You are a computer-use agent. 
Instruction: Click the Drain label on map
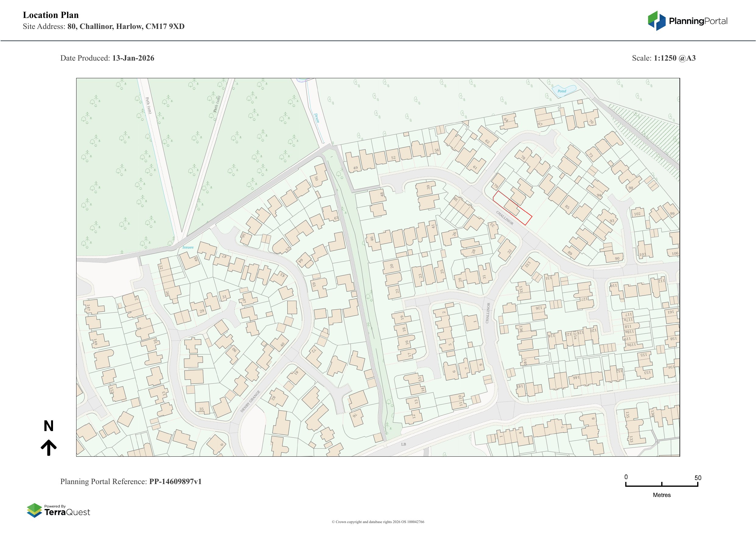[317, 118]
